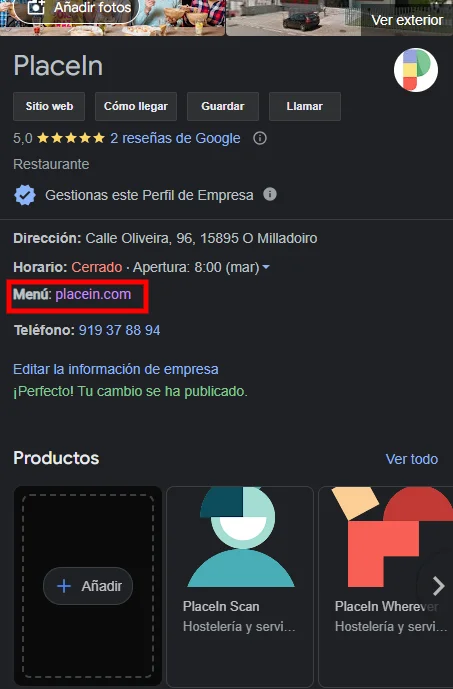Click the Guardar button
The image size is (453, 689).
coord(223,106)
